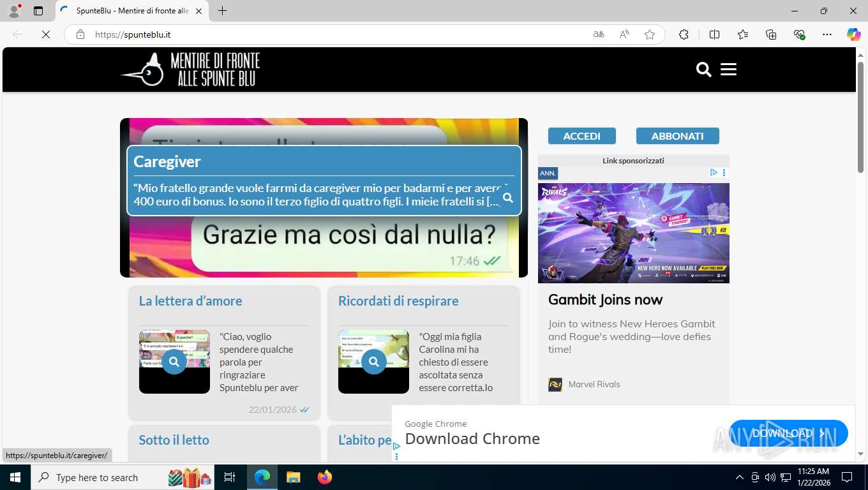Screen dimensions: 868x490
Task: Launch Copilot from Edge toolbar
Action: click(x=854, y=34)
